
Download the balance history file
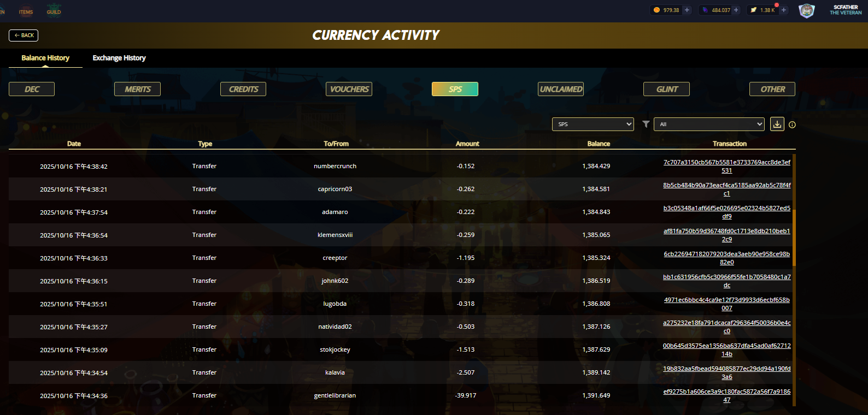(x=777, y=124)
